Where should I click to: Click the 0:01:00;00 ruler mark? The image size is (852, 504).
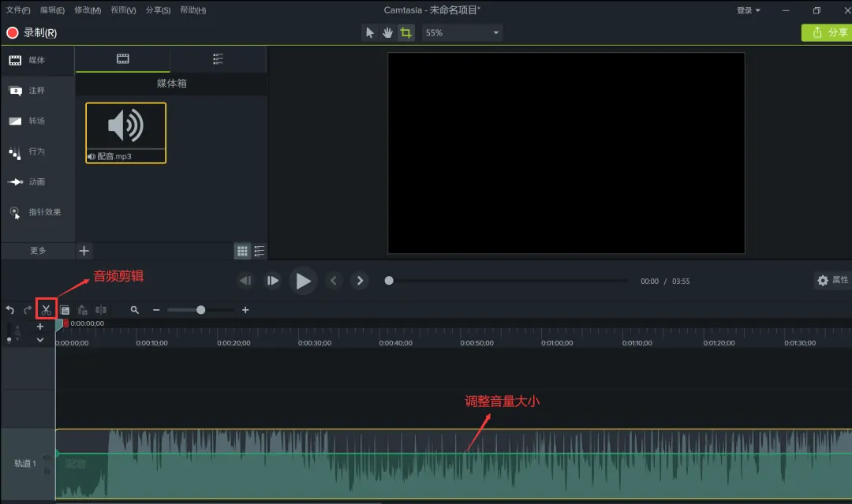click(x=557, y=342)
